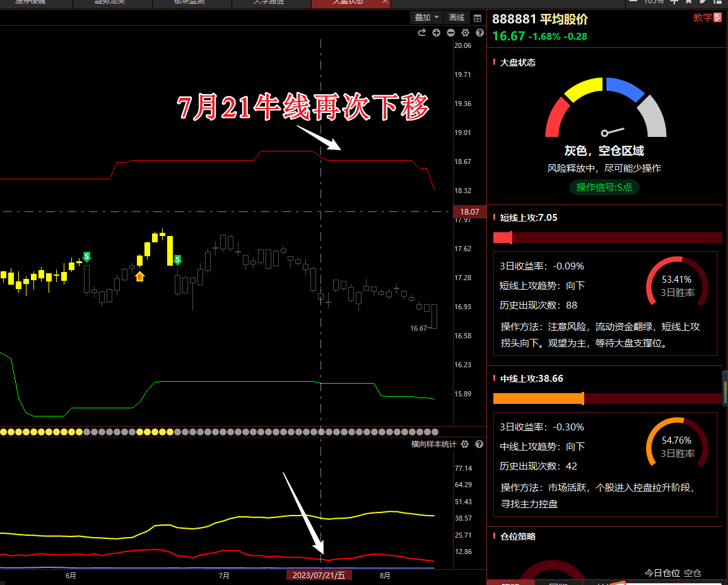The width and height of the screenshot is (728, 585).
Task: Click the red segment of the market gauge
Action: [557, 119]
